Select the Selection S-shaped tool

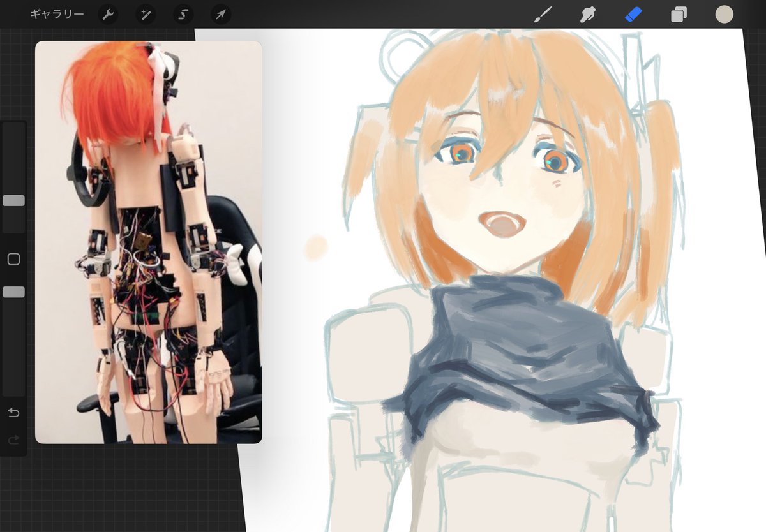point(183,14)
